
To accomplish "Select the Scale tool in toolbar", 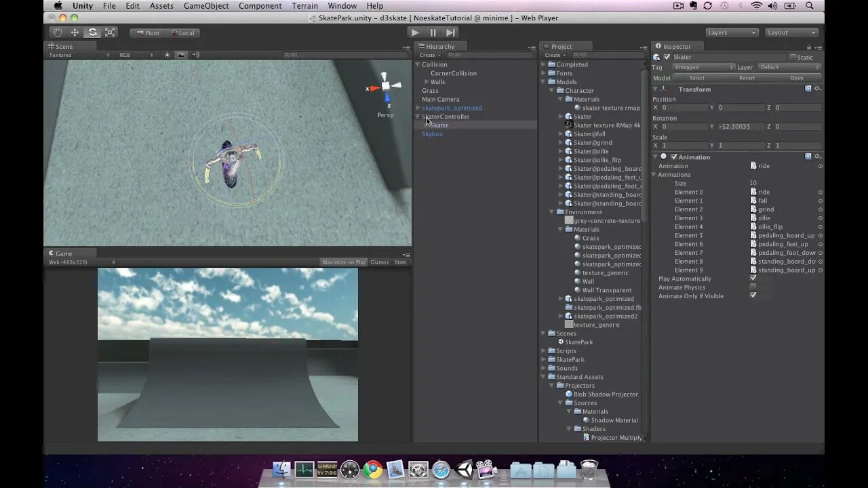I will 111,33.
